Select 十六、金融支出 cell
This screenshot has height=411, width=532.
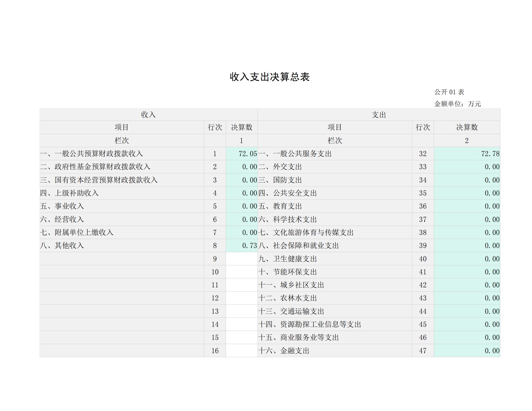335,351
